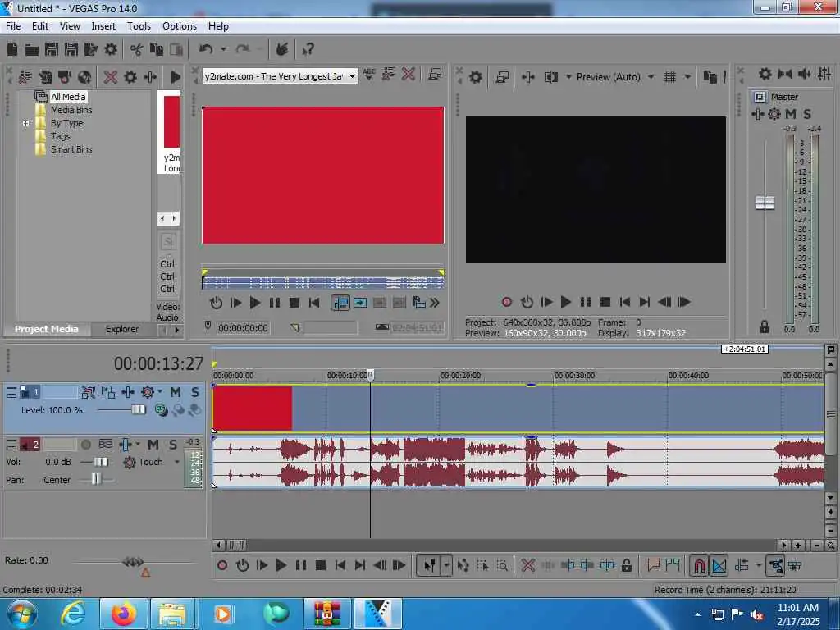840x630 pixels.
Task: Toggle Master bus Mute button
Action: 791,114
